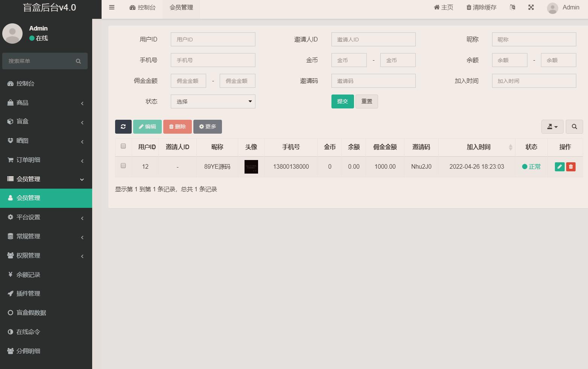This screenshot has height=369, width=588.
Task: Toggle the select-all checkbox in table header
Action: tap(123, 146)
